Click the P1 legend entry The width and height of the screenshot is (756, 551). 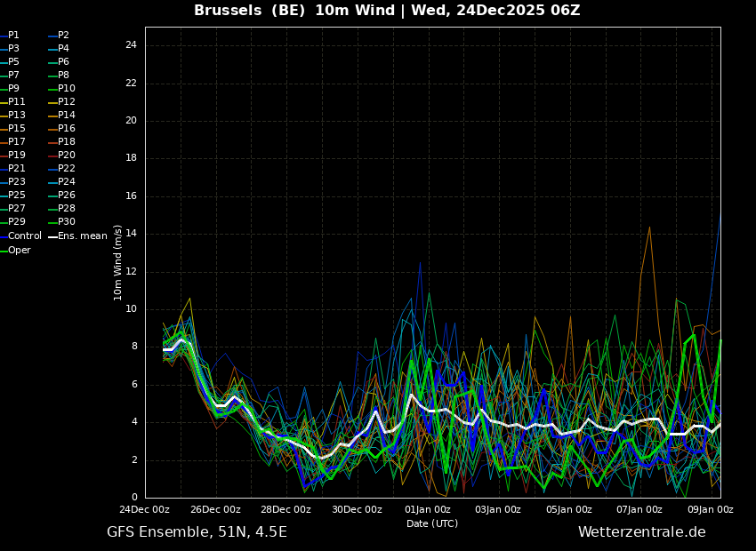tap(10, 36)
